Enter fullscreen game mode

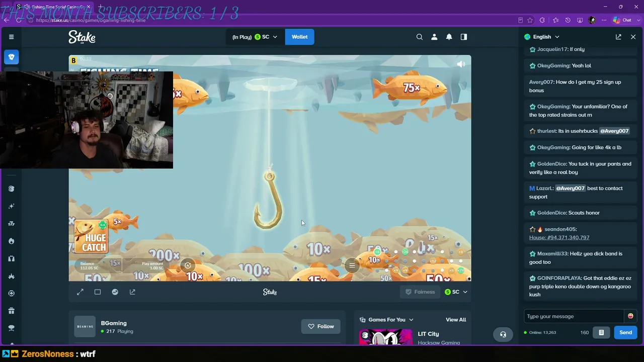[80, 292]
